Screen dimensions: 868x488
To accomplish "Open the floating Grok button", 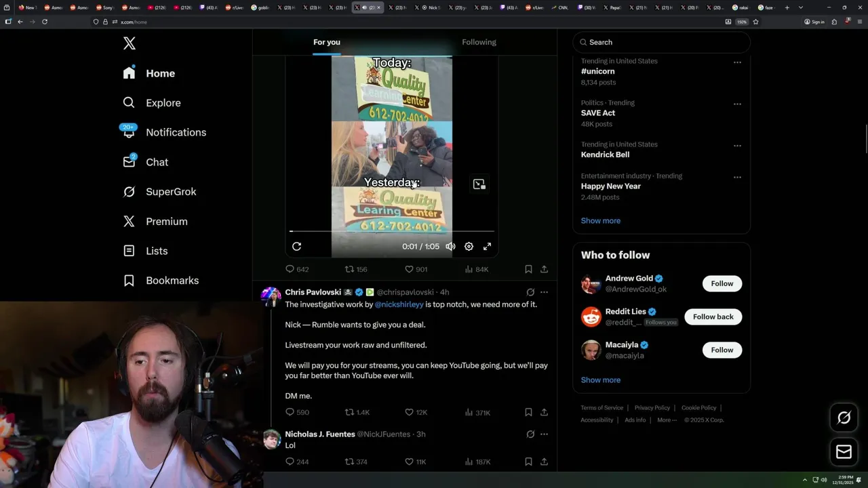I will coord(844,418).
